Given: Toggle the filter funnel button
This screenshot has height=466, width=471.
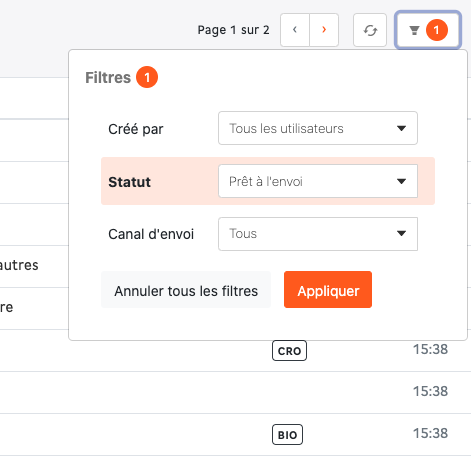Looking at the screenshot, I should click(428, 30).
